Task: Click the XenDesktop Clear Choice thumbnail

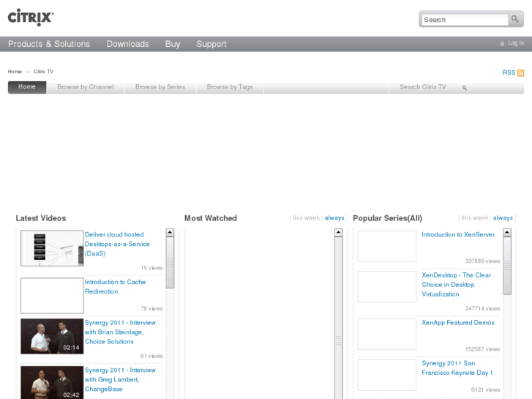Action: pyautogui.click(x=387, y=287)
